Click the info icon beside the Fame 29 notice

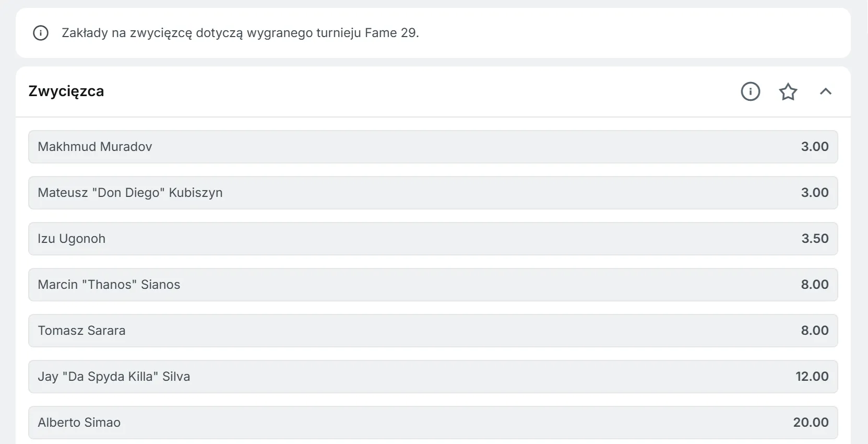click(x=41, y=32)
